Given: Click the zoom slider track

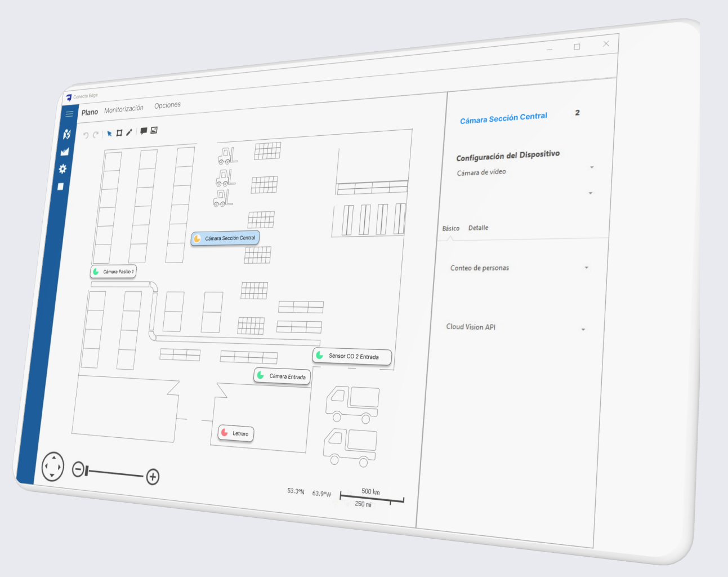Looking at the screenshot, I should (115, 473).
